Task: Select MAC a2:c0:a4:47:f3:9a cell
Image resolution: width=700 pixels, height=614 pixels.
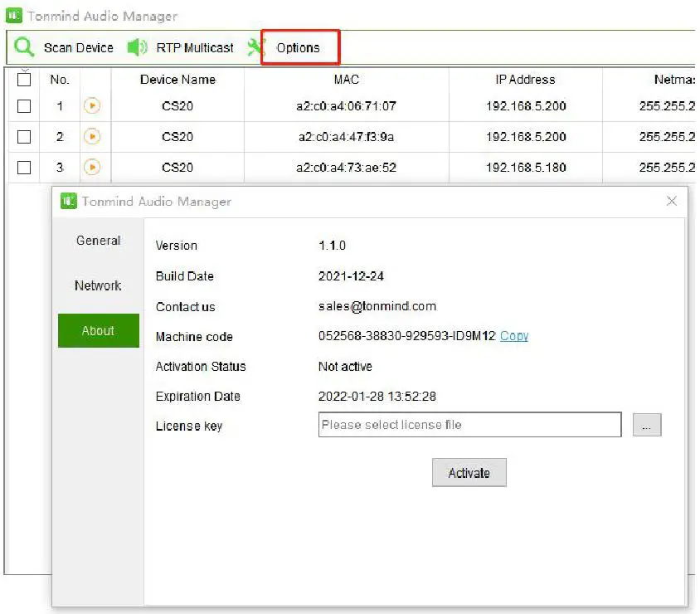Action: (x=346, y=137)
